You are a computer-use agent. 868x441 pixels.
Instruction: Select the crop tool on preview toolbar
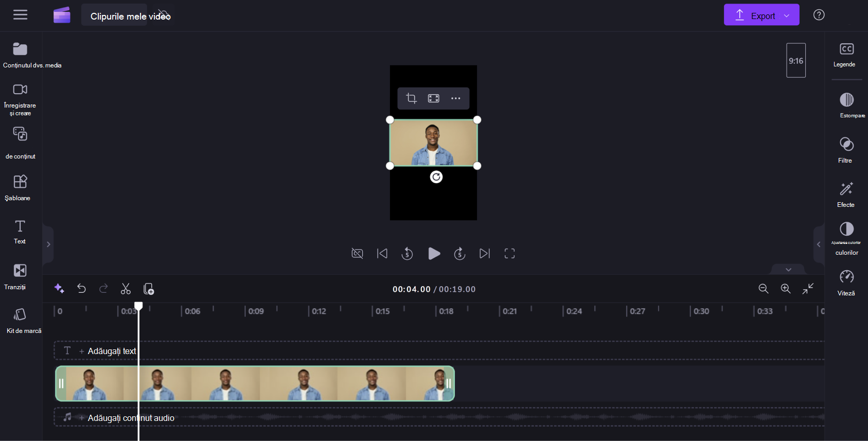tap(411, 98)
